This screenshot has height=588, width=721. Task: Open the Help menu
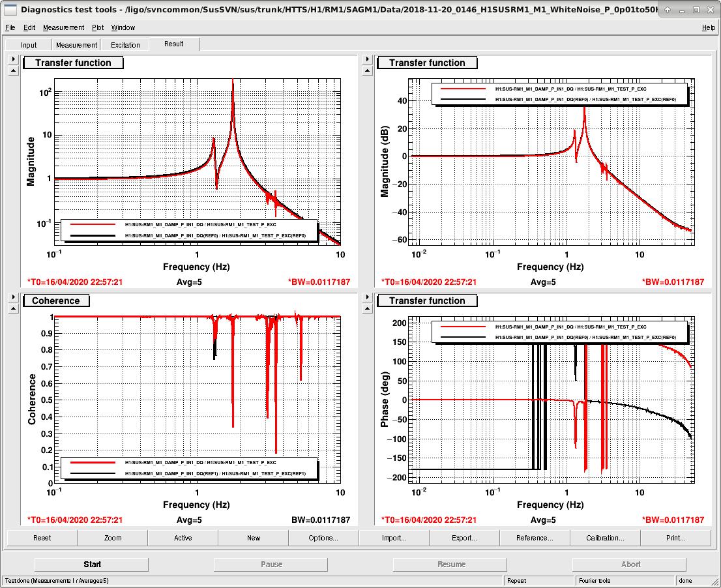708,27
